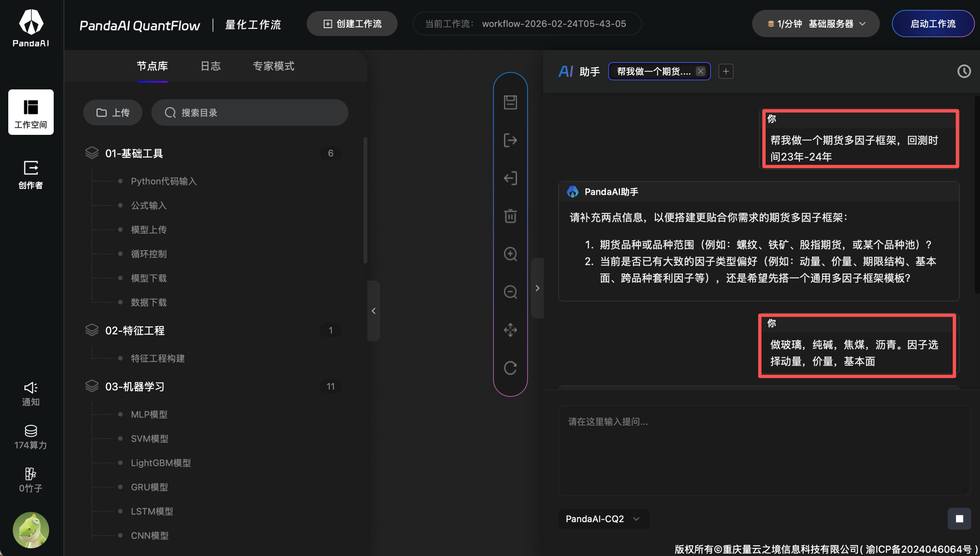
Task: Open the 创作者 creator sidebar item
Action: coord(31,175)
